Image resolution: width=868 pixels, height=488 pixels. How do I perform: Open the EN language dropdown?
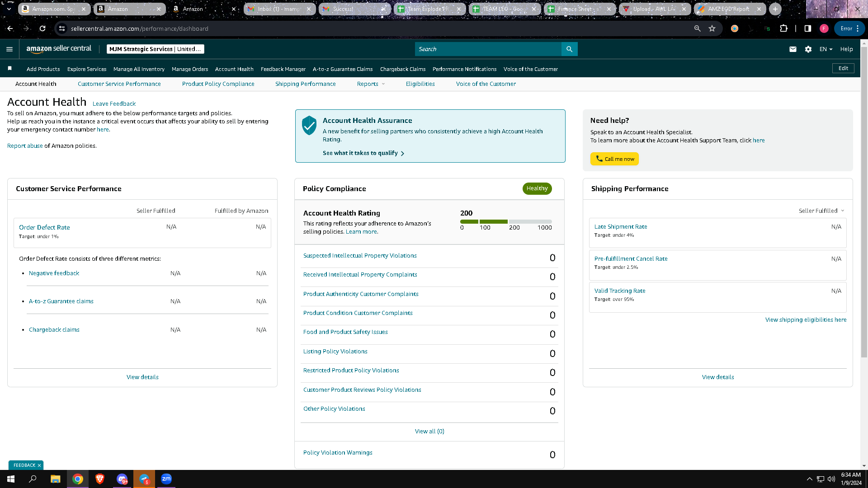tap(826, 49)
